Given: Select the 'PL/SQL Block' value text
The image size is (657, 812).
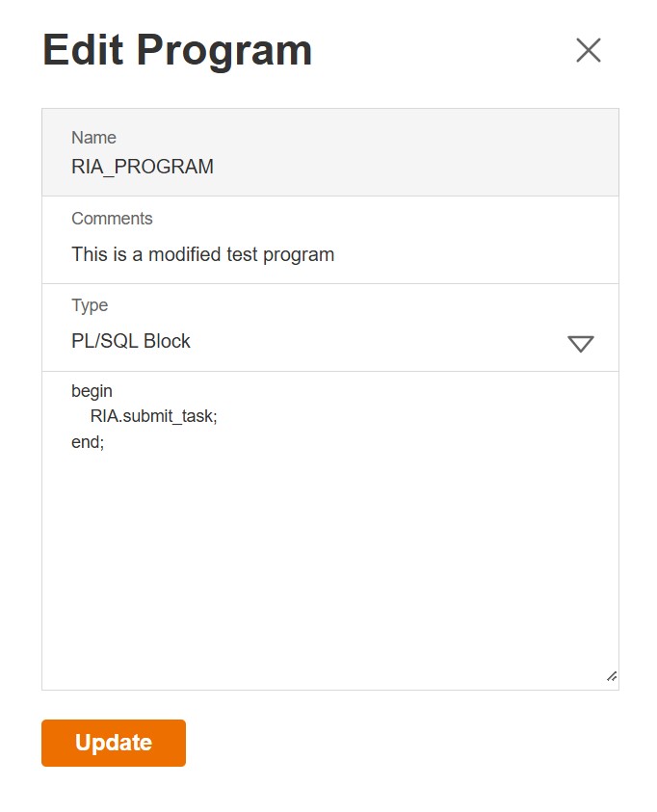Looking at the screenshot, I should click(x=131, y=341).
